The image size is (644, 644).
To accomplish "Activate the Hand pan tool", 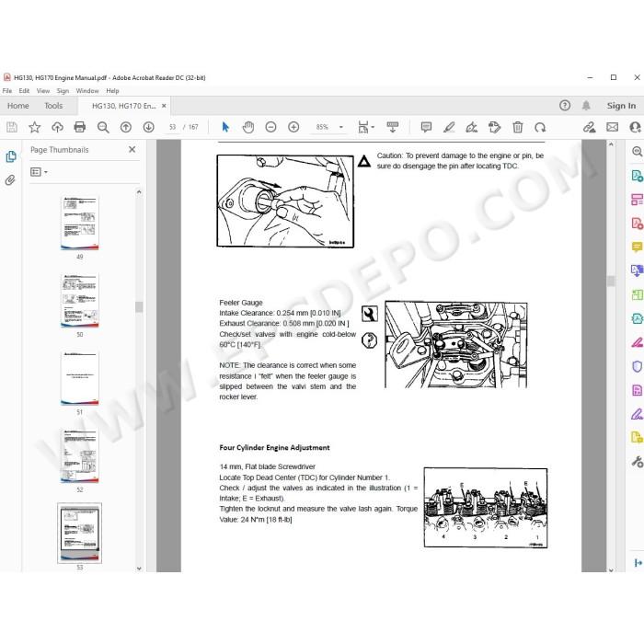I will click(x=248, y=127).
